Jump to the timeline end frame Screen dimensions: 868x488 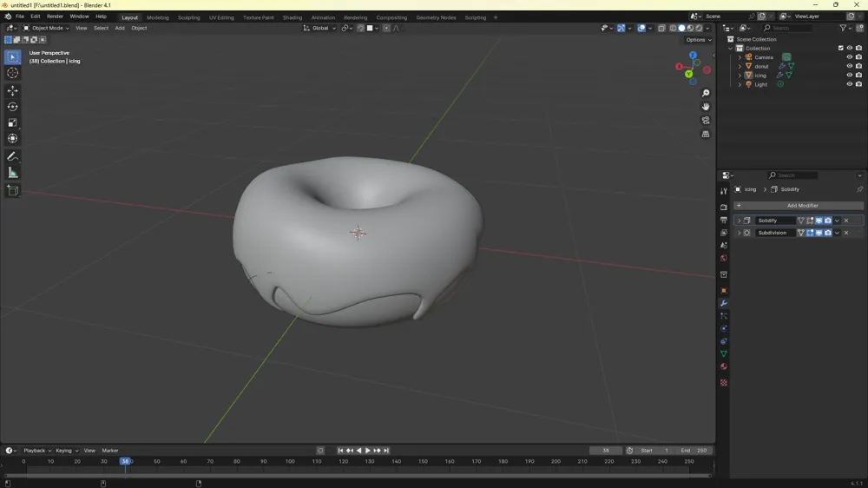pyautogui.click(x=386, y=451)
